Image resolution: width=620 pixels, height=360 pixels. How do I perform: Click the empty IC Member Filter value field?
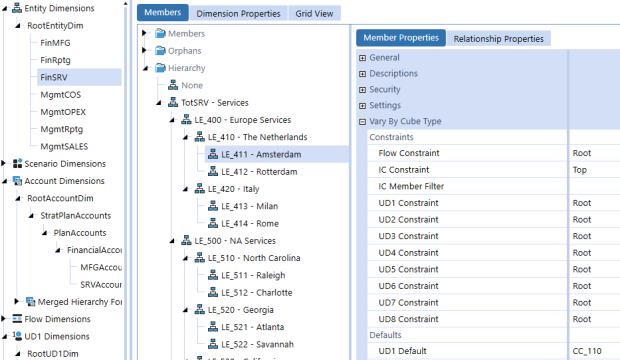click(x=594, y=186)
